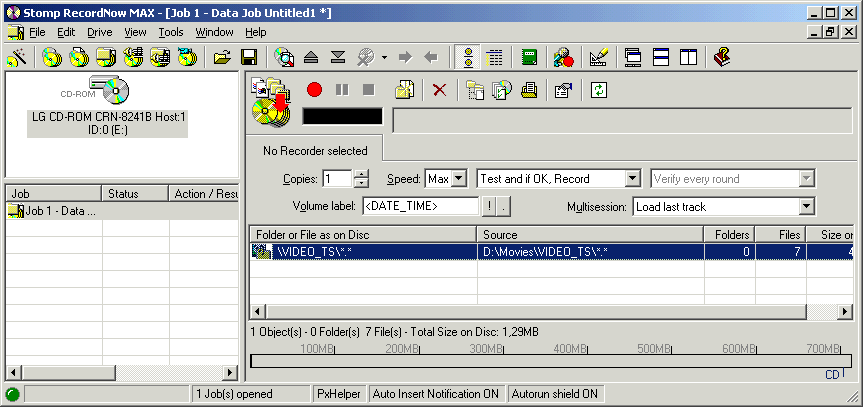Toggle the large icons view button
Image resolution: width=863 pixels, height=407 pixels.
tap(466, 57)
